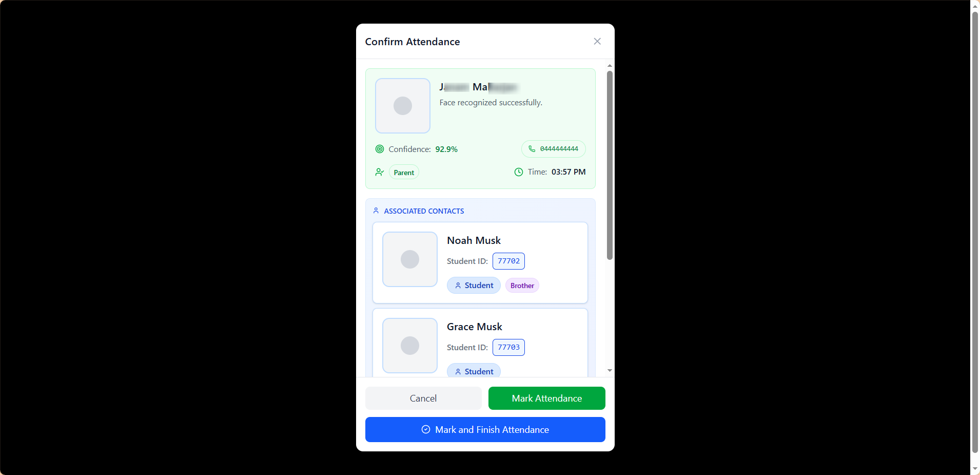Viewport: 980px width, 475px height.
Task: Open Grace Musk's avatar thumbnail
Action: [410, 346]
